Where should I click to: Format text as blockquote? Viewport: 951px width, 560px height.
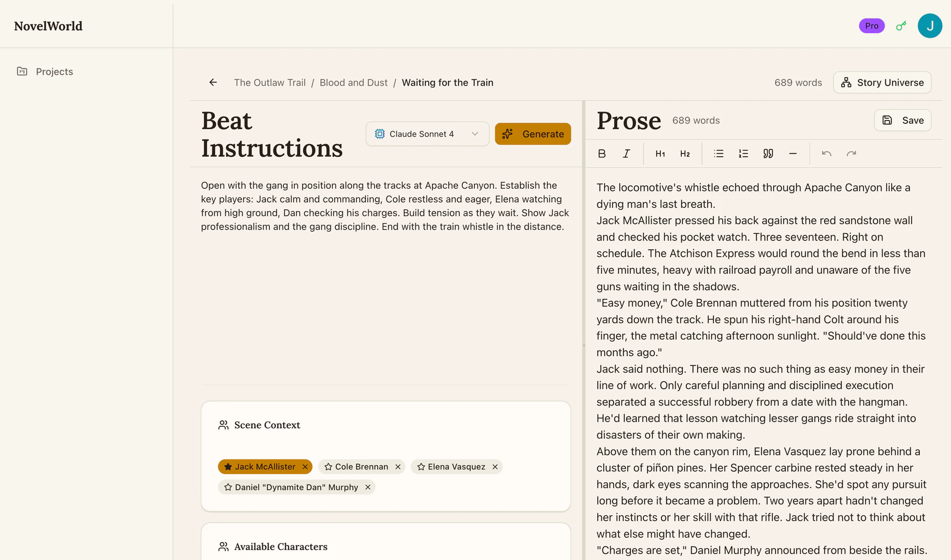pyautogui.click(x=768, y=153)
